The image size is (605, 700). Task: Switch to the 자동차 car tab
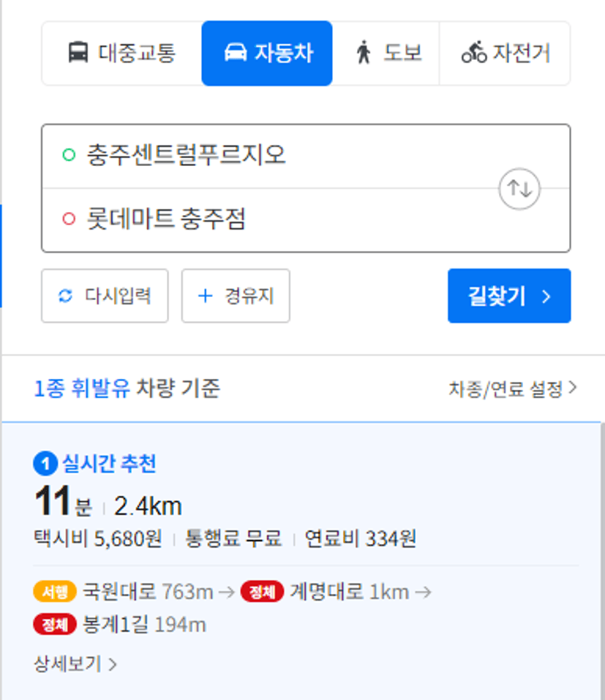coord(267,53)
